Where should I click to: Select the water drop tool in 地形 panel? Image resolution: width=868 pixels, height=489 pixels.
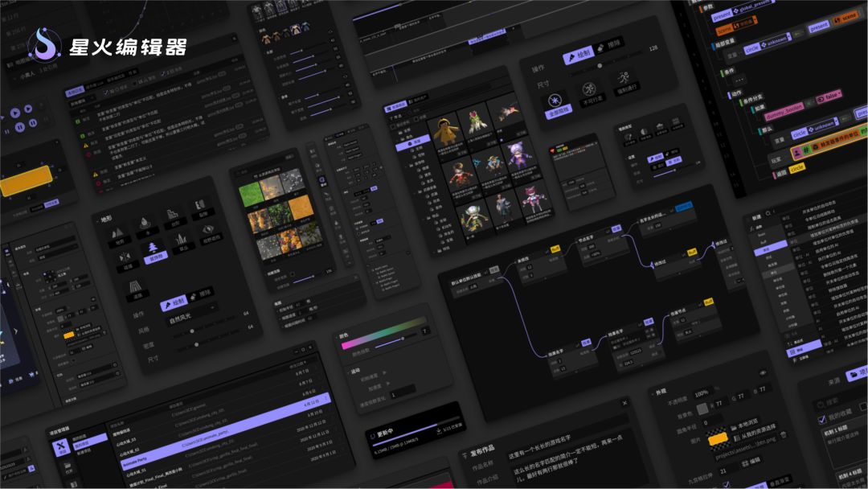[145, 224]
